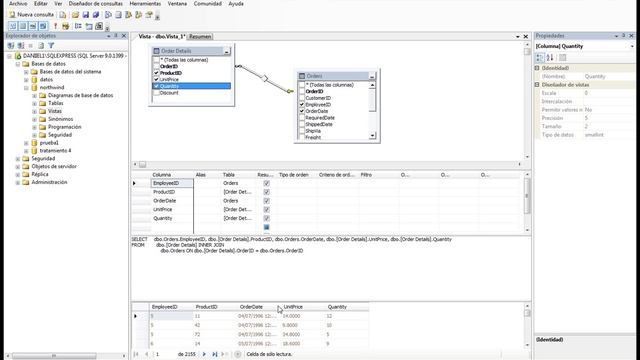This screenshot has height=360, width=640.
Task: Click the add Group By icon
Action: (x=78, y=26)
